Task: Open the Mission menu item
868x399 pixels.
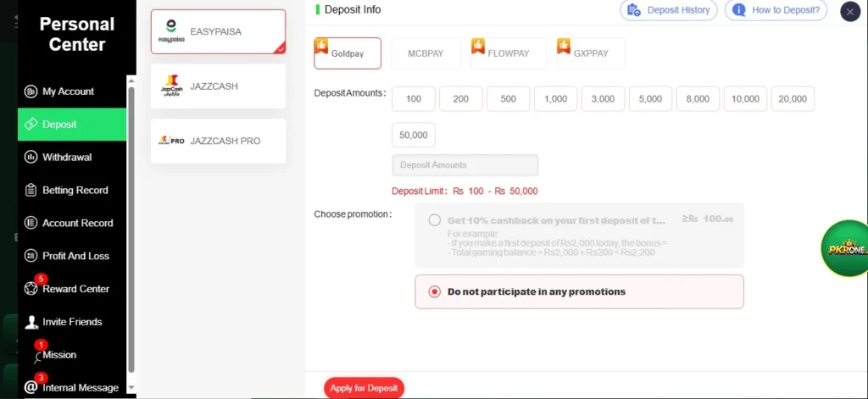Action: 72,355
